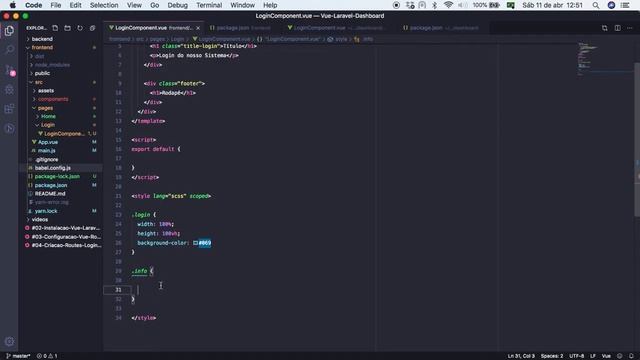Open macOS Notification Center icon
The image size is (640, 360).
(625, 5)
